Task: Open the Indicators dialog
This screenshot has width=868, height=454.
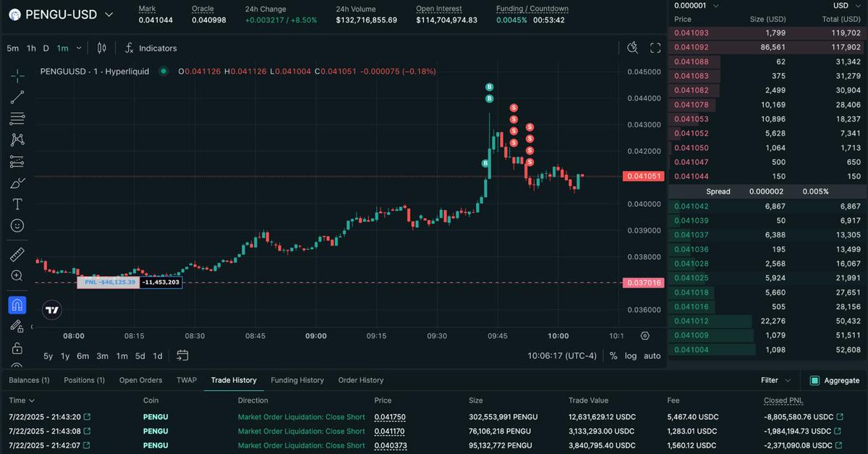Action: 150,48
